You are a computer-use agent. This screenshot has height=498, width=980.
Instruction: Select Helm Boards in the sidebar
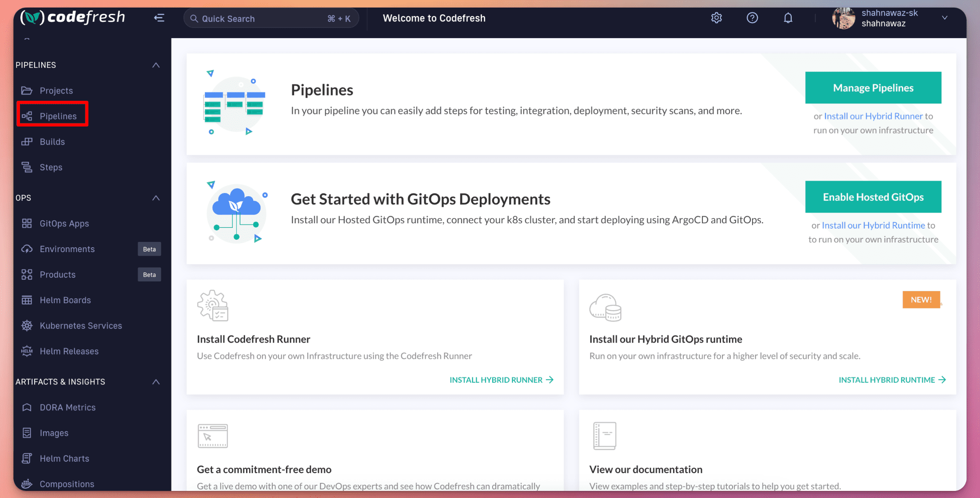[x=65, y=300]
